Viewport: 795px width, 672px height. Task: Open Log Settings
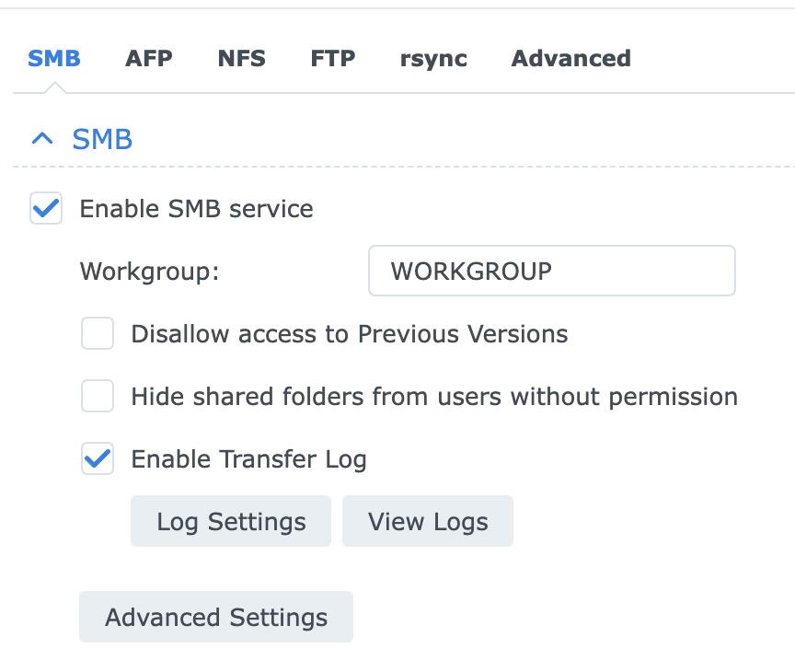tap(231, 522)
